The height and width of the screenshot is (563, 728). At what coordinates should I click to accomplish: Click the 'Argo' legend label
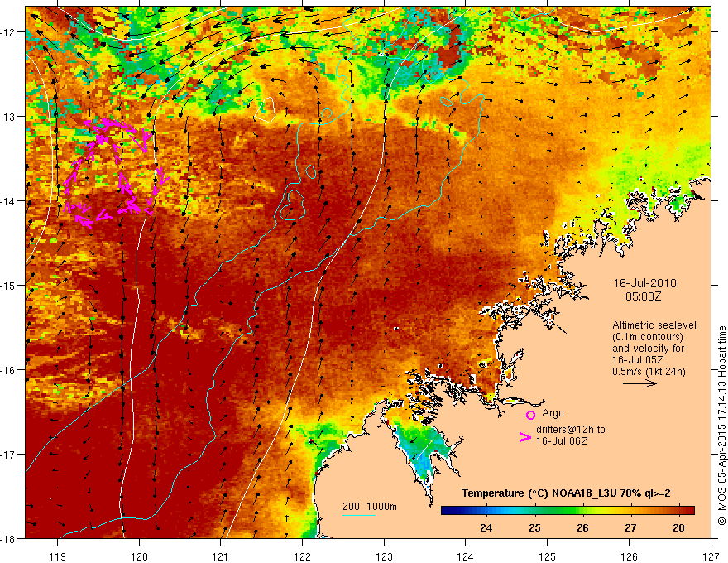tap(553, 413)
